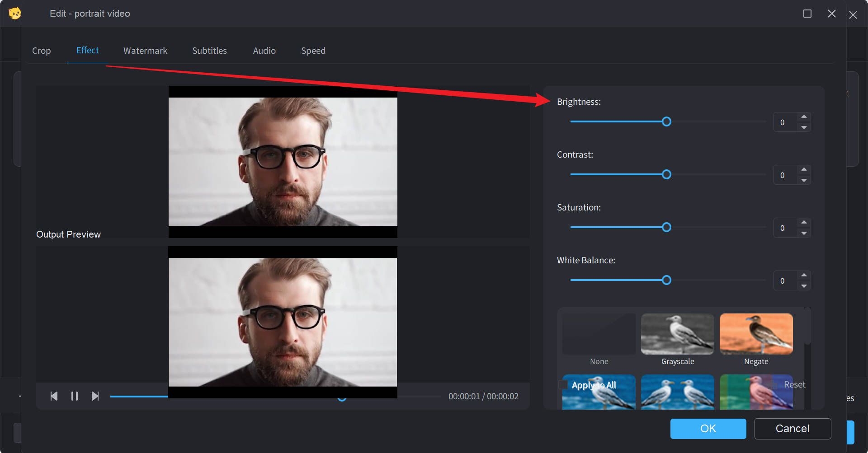Enable the Apply to All checkbox
The width and height of the screenshot is (868, 453).
tap(563, 385)
